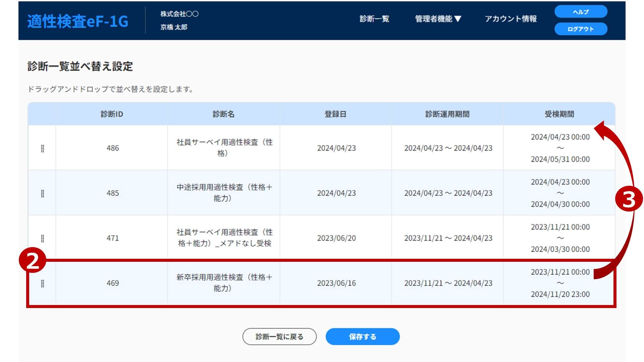Screen dimensions: 644x362
Task: Click registration date 2023/06/16
Action: [x=336, y=283]
